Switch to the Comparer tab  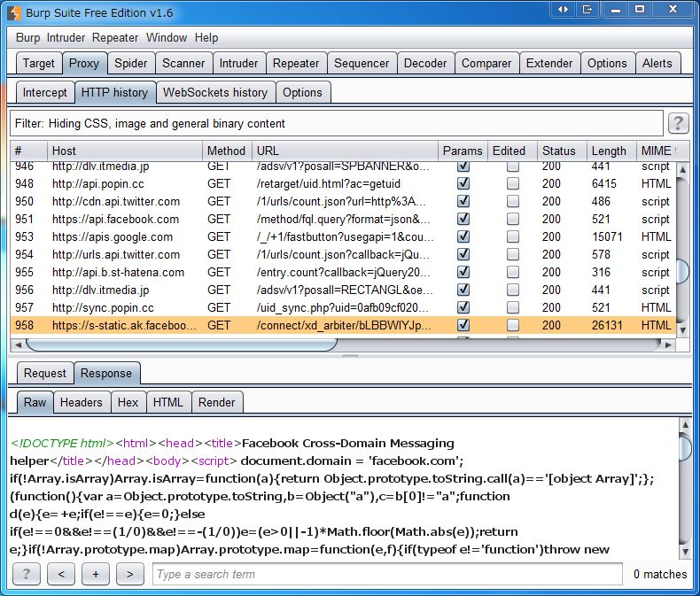tap(486, 63)
